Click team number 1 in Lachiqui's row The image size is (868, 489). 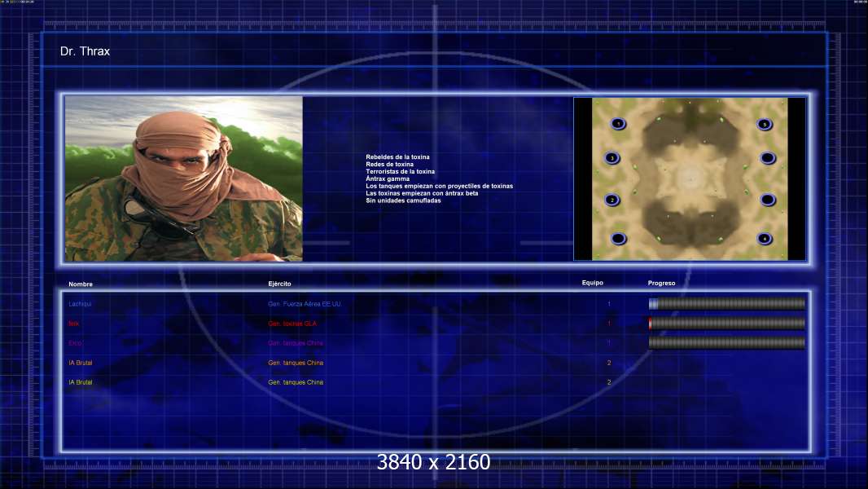pos(609,304)
